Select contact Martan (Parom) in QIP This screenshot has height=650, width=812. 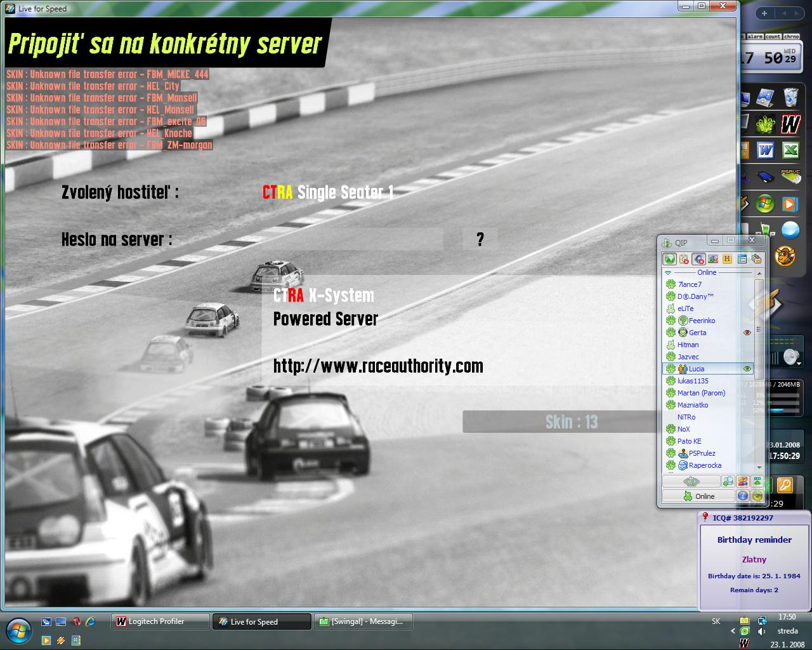pyautogui.click(x=708, y=393)
